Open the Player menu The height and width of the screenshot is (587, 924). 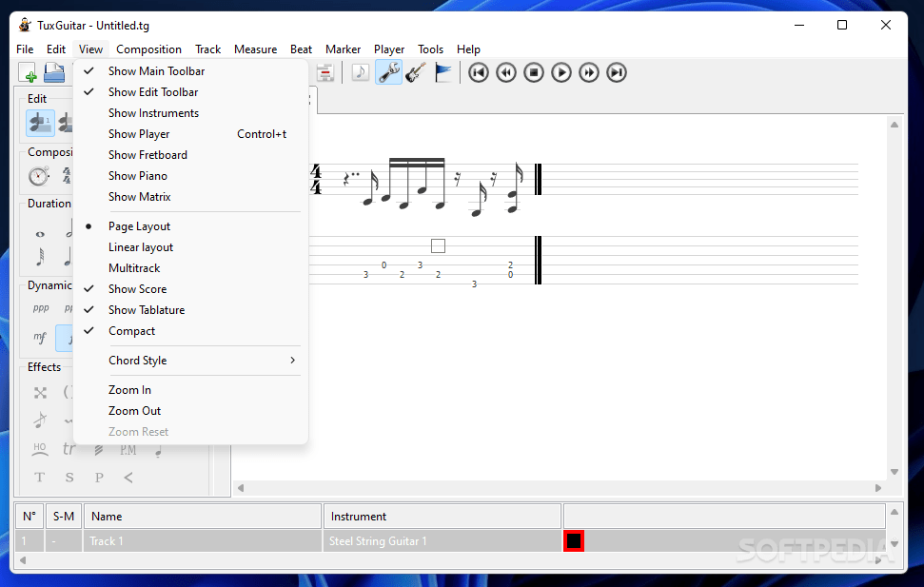coord(388,49)
